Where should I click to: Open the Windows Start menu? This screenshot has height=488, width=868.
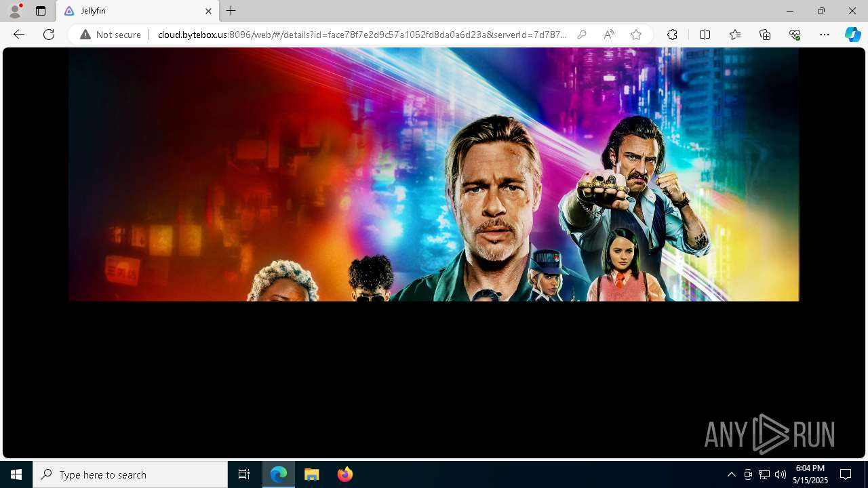tap(16, 474)
